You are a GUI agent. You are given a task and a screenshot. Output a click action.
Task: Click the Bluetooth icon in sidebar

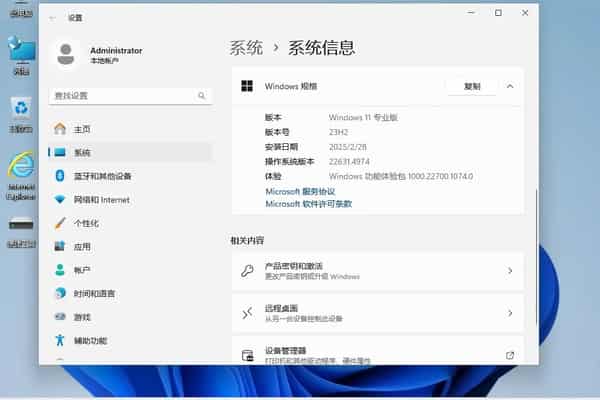click(60, 176)
